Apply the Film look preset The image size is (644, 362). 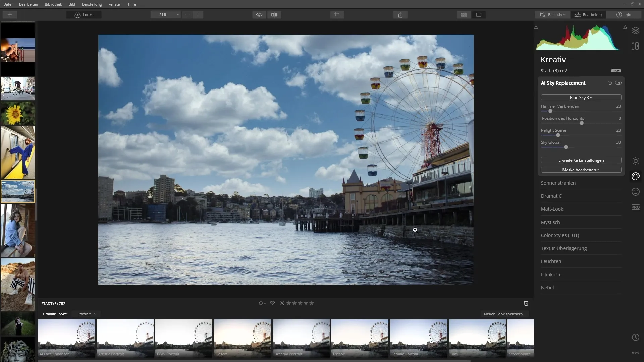(x=477, y=338)
